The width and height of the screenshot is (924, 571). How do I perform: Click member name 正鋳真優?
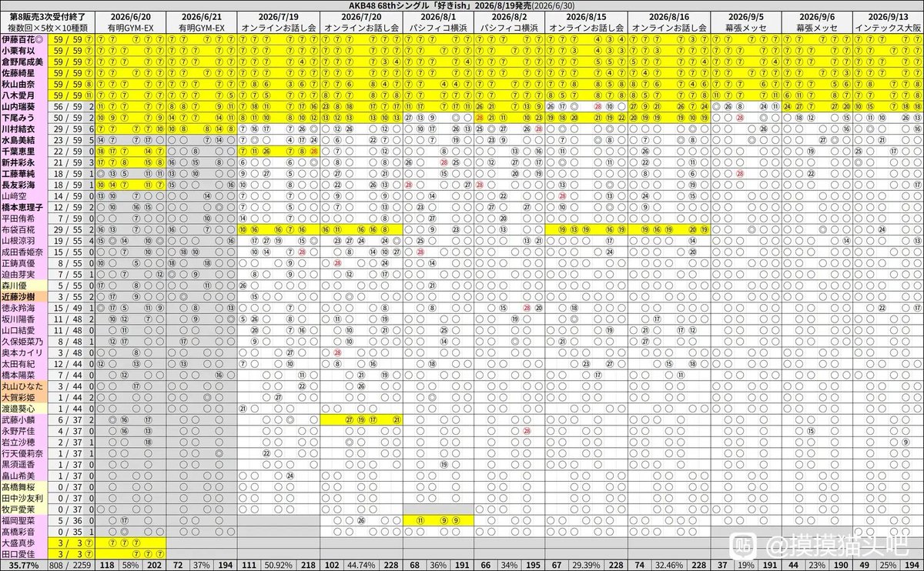(19, 263)
